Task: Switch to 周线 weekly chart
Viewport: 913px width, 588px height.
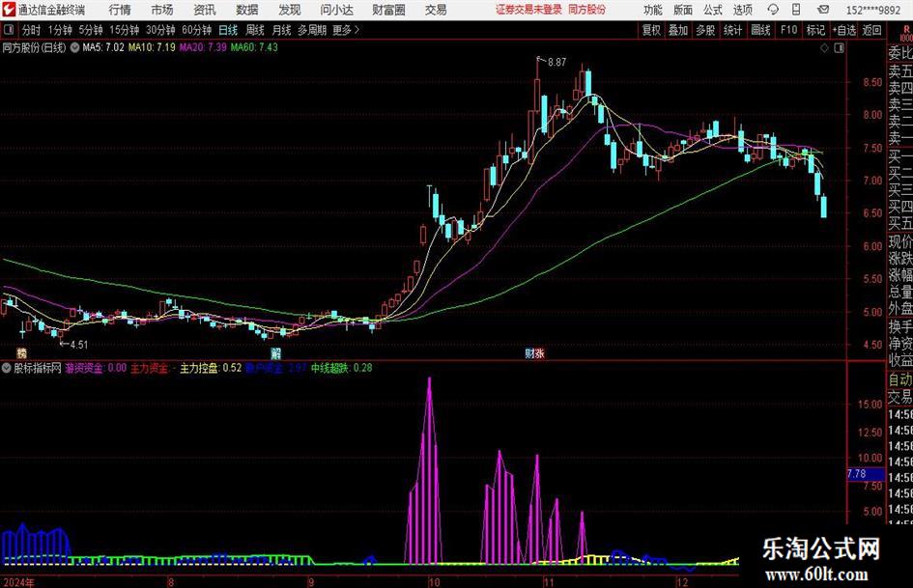Action: click(x=255, y=30)
